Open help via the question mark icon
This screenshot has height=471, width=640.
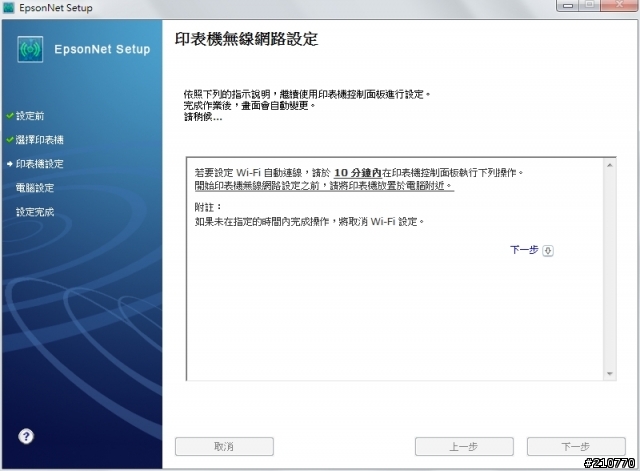click(26, 436)
